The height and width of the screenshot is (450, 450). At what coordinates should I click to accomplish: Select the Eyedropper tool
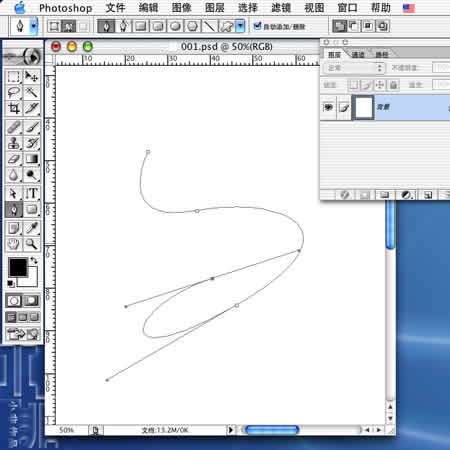(x=32, y=228)
